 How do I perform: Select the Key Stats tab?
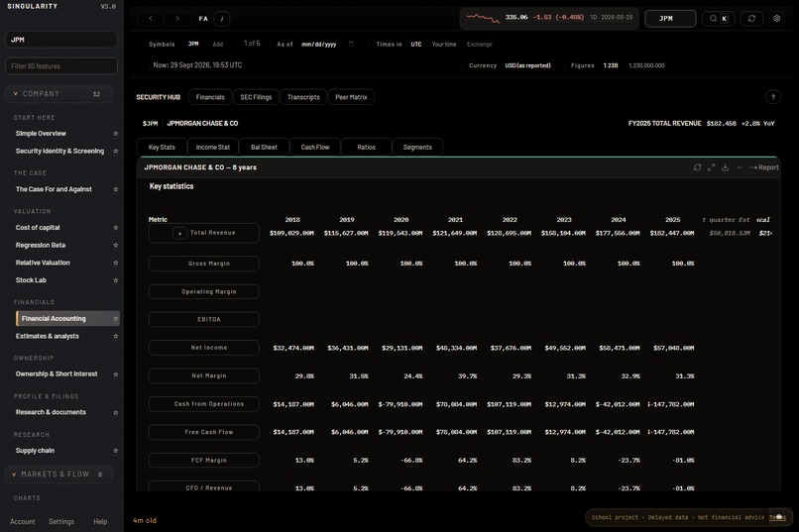point(162,148)
